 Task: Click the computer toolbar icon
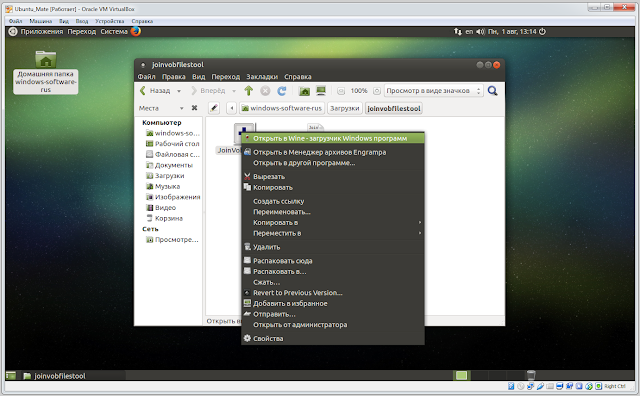pyautogui.click(x=321, y=91)
